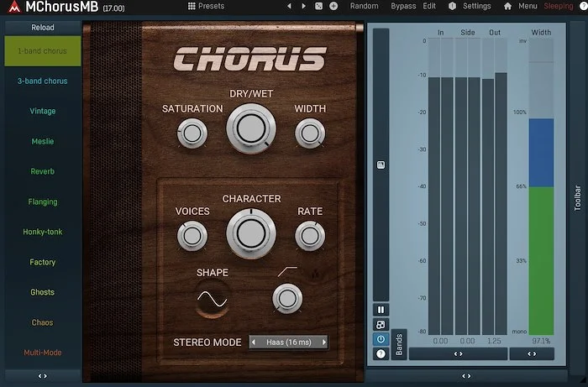Collapse the meter panel bottom arrows
The height and width of the screenshot is (387, 588).
[466, 376]
